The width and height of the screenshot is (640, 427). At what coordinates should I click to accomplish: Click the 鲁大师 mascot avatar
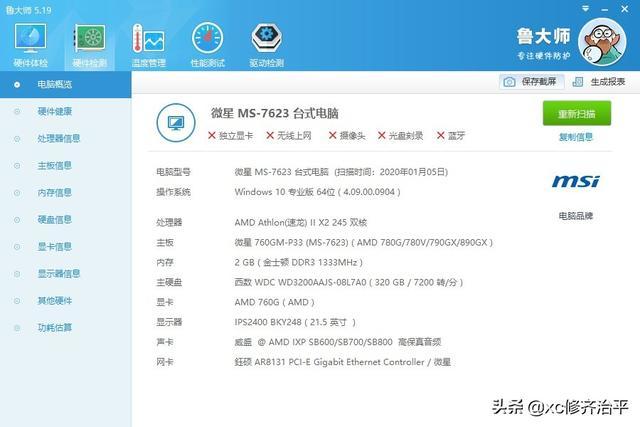602,42
